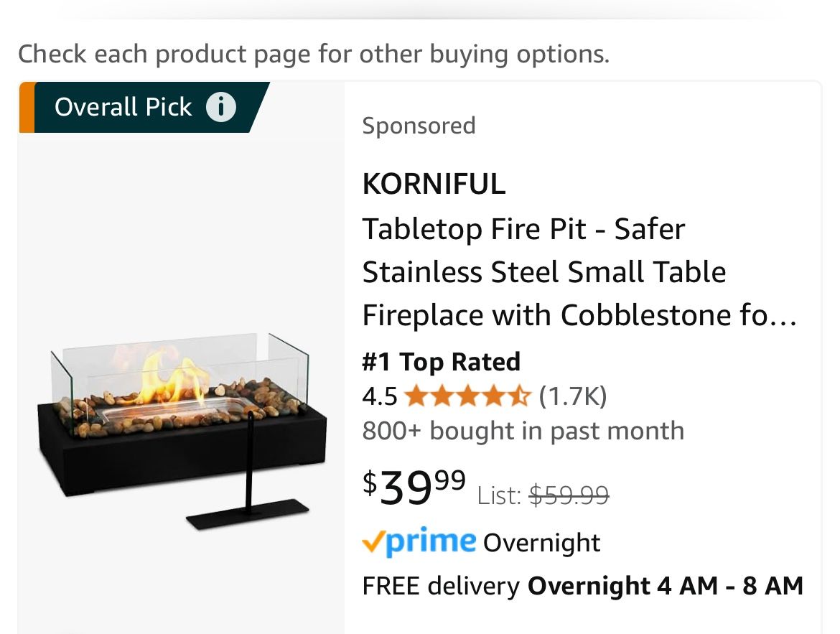Open the (1.7K) reviews count
This screenshot has width=840, height=634.
pos(572,396)
